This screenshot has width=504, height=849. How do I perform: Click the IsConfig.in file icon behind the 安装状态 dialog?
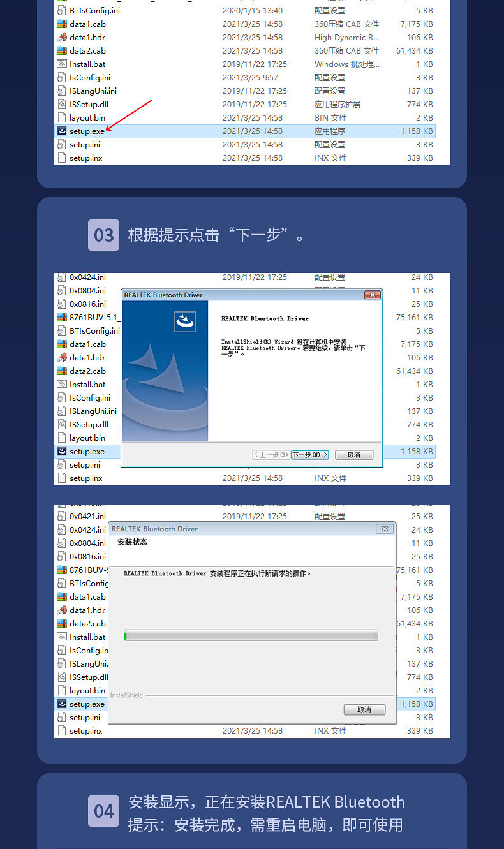pyautogui.click(x=62, y=650)
